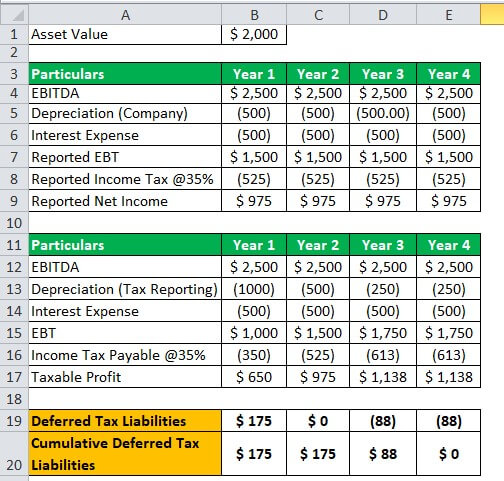Click Year 3 depreciation cell showing (500.00)
The width and height of the screenshot is (504, 481).
pos(383,113)
